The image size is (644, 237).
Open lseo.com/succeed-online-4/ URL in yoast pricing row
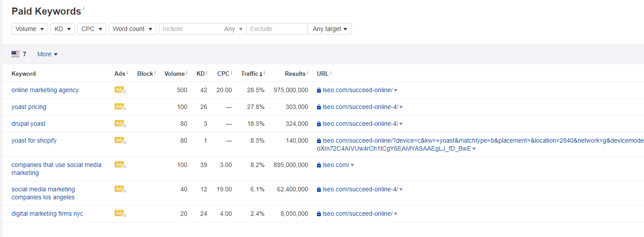[360, 107]
